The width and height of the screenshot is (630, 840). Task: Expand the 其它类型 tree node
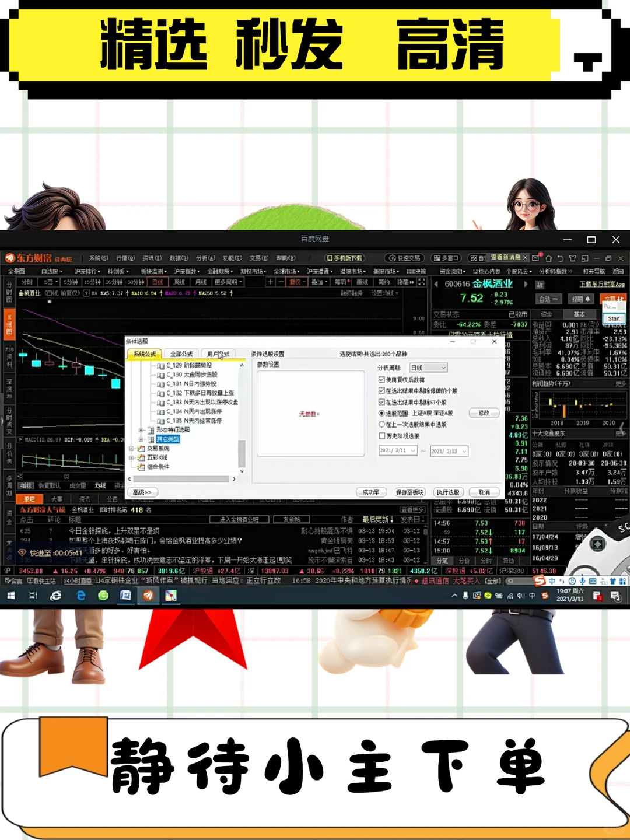coord(141,439)
